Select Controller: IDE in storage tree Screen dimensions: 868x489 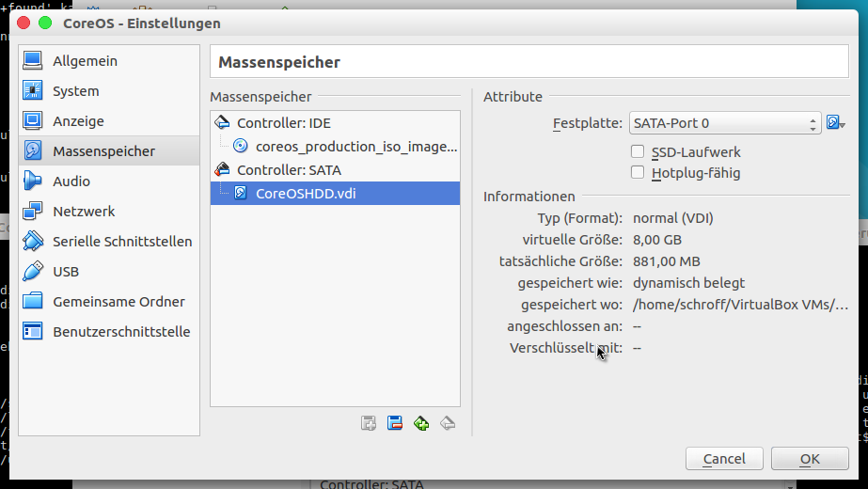pyautogui.click(x=335, y=123)
